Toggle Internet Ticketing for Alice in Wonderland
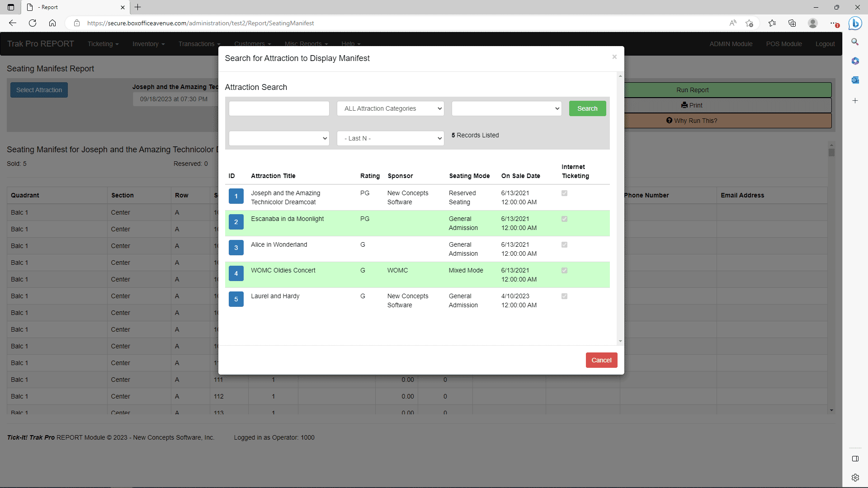Screen dimensions: 868x488 coord(564,244)
